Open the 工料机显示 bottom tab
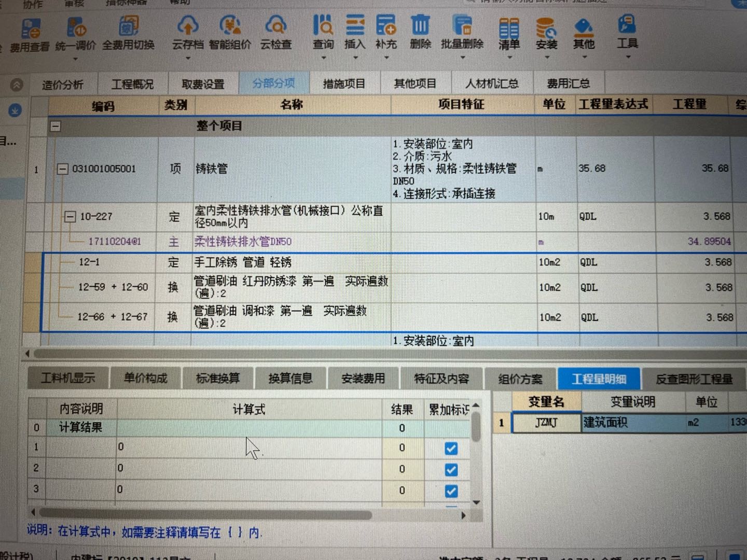The height and width of the screenshot is (560, 747). point(68,378)
